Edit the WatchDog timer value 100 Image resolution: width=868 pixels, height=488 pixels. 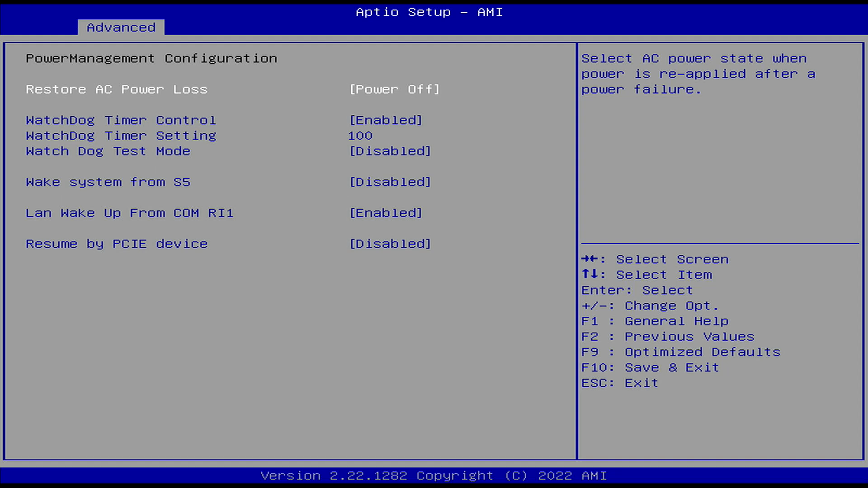(x=360, y=136)
